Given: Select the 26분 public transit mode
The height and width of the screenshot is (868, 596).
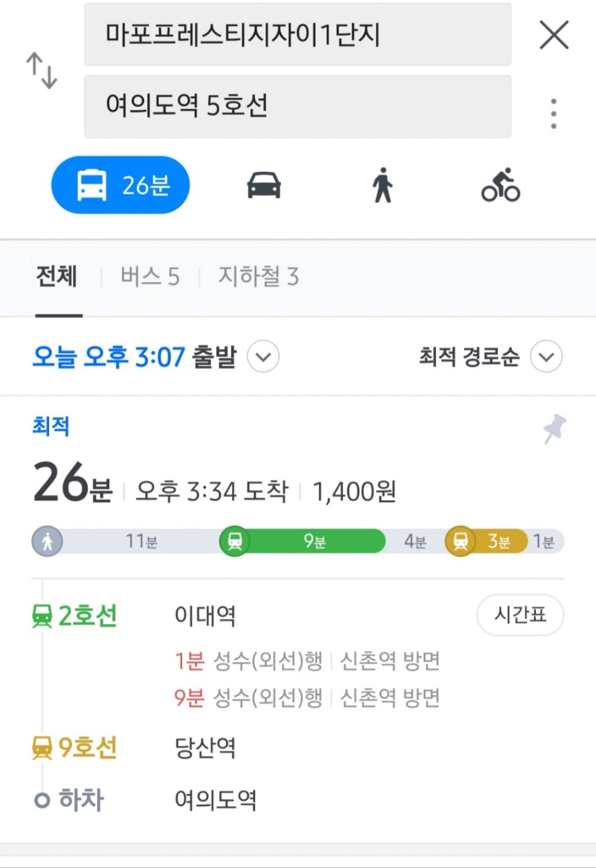Looking at the screenshot, I should coord(121,185).
